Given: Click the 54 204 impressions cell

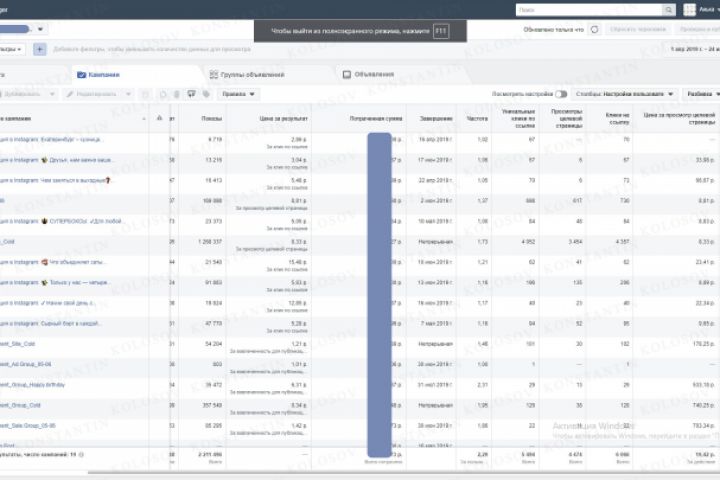Looking at the screenshot, I should point(214,344).
